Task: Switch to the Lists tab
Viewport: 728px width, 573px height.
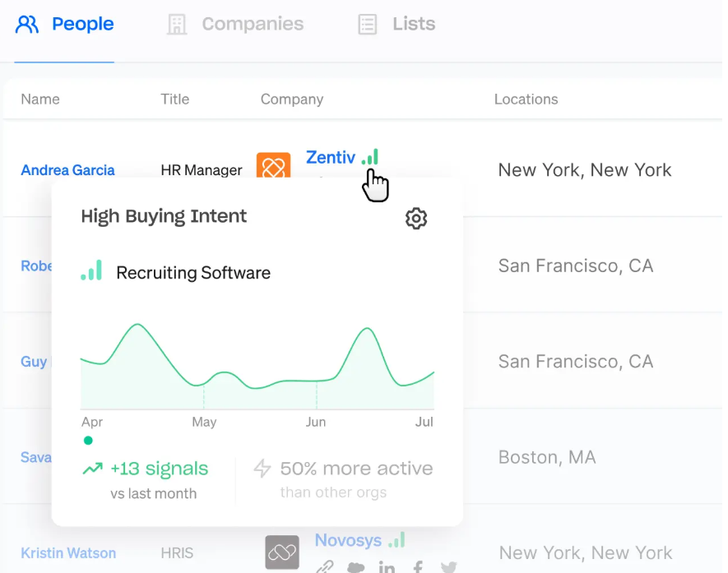Action: (396, 24)
